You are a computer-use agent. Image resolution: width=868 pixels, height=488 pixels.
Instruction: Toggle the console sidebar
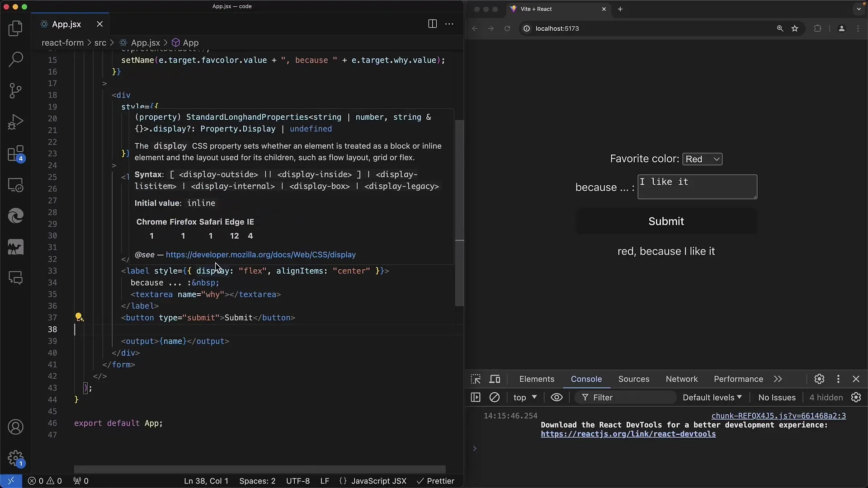[476, 397]
